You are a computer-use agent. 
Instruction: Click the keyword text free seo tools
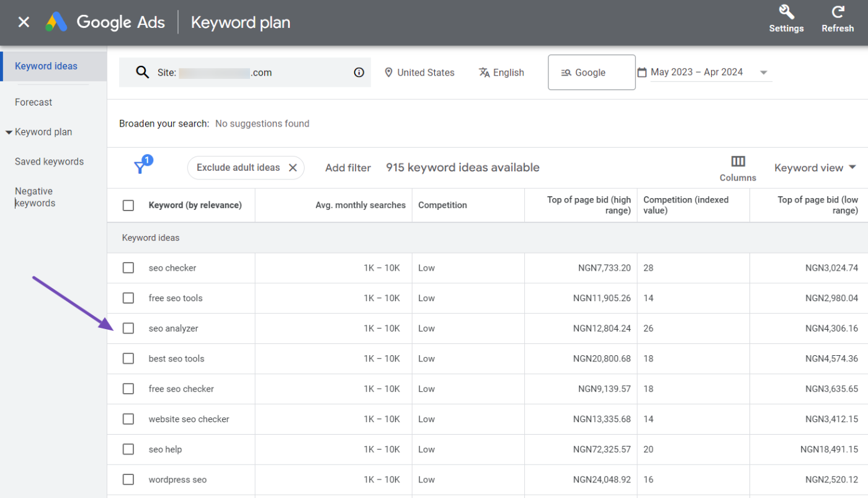tap(176, 298)
